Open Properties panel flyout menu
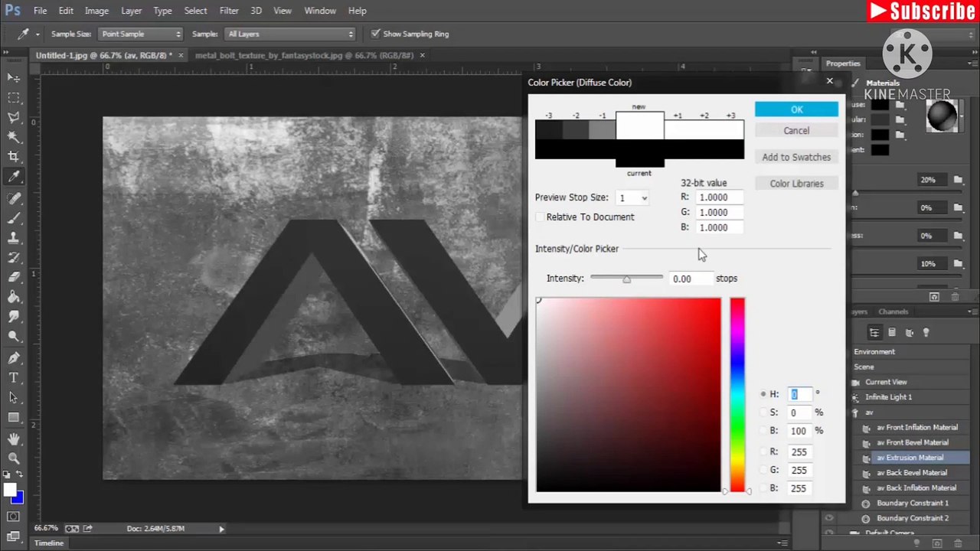The height and width of the screenshot is (551, 980). pyautogui.click(x=971, y=64)
